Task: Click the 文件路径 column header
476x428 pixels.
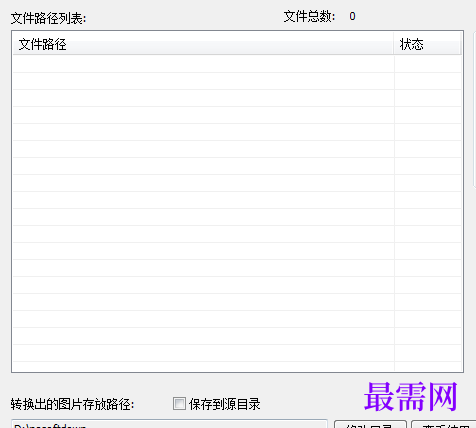Action: tap(203, 44)
